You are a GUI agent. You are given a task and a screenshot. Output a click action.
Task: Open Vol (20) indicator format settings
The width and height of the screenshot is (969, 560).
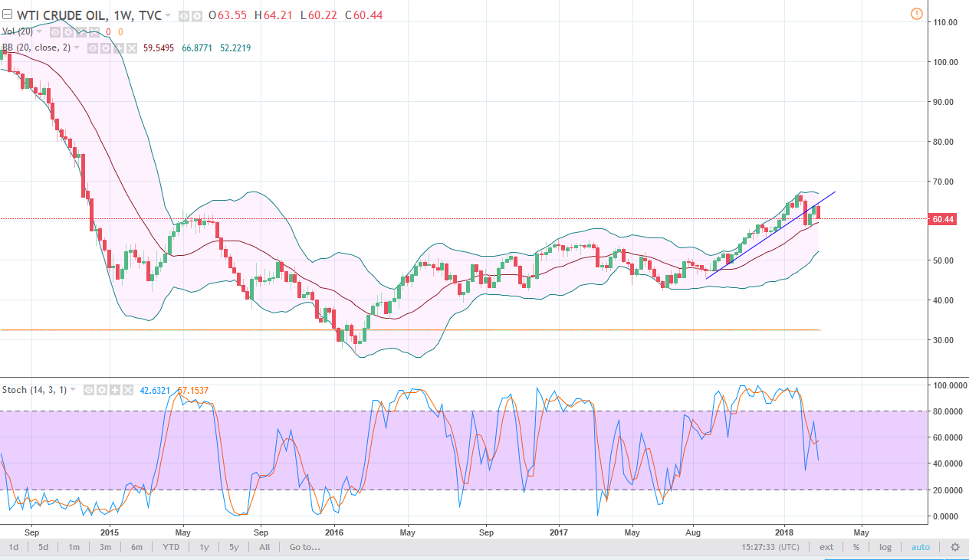click(68, 31)
